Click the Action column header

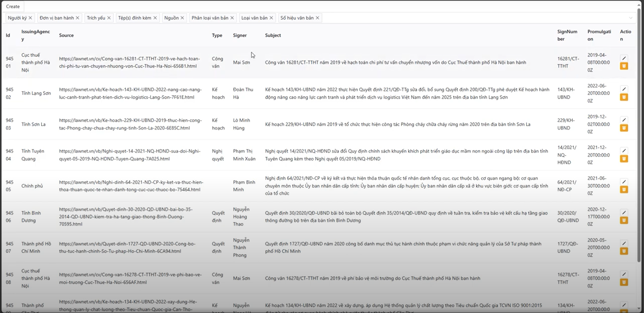(x=626, y=35)
